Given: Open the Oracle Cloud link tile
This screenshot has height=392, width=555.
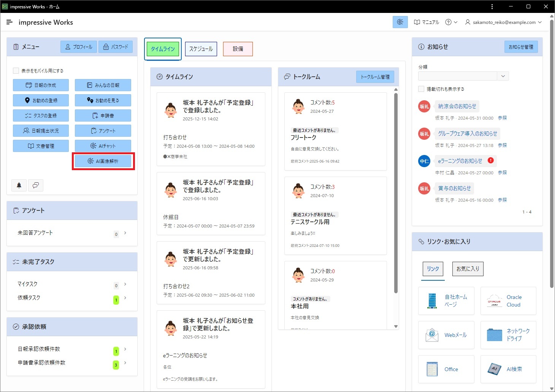Looking at the screenshot, I should point(508,301).
